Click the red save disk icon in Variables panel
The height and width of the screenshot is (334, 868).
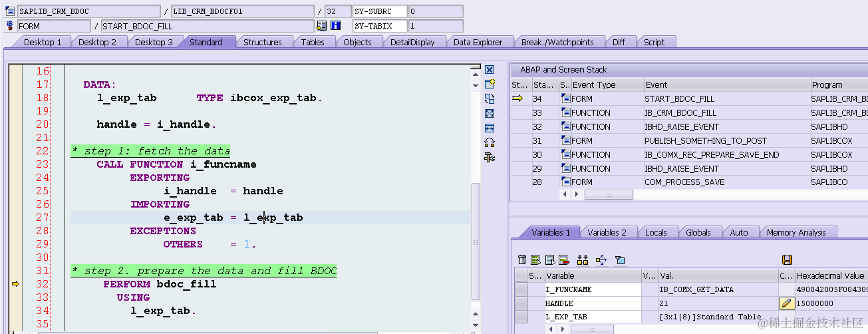click(787, 259)
